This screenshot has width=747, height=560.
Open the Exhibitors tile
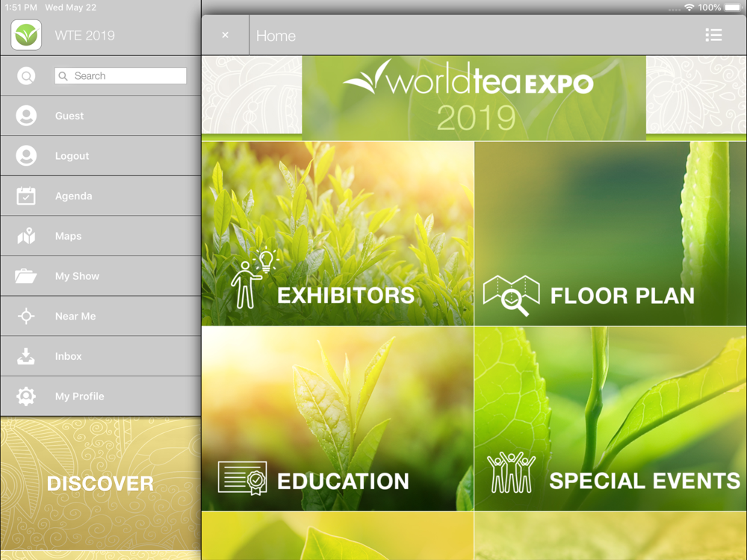point(338,233)
